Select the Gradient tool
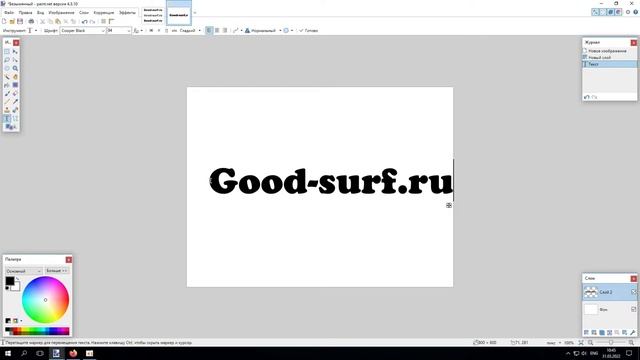Image resolution: width=640 pixels, height=360 pixels. click(15, 85)
